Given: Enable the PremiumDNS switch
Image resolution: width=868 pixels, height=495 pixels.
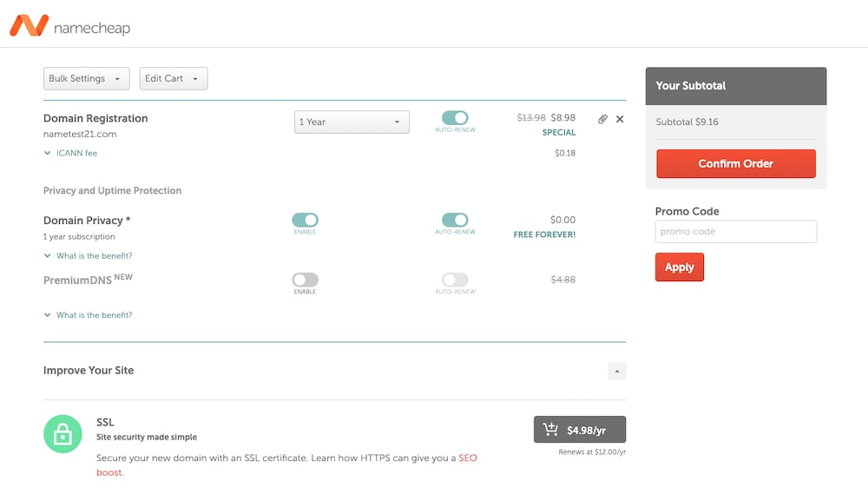Looking at the screenshot, I should [305, 280].
